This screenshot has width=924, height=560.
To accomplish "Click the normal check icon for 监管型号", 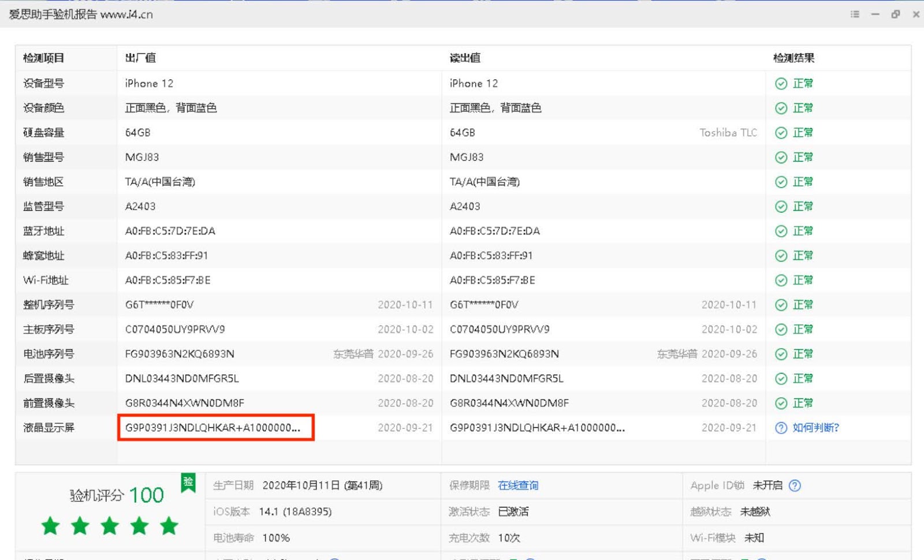I will [781, 207].
